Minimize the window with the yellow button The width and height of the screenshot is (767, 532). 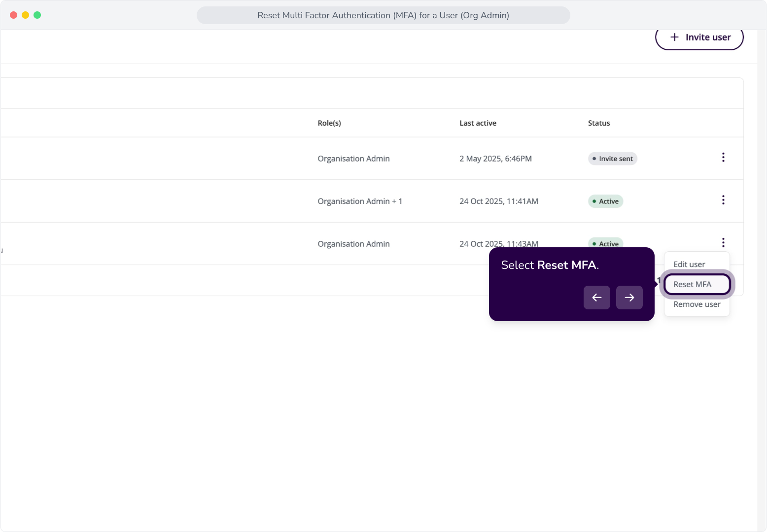click(26, 15)
